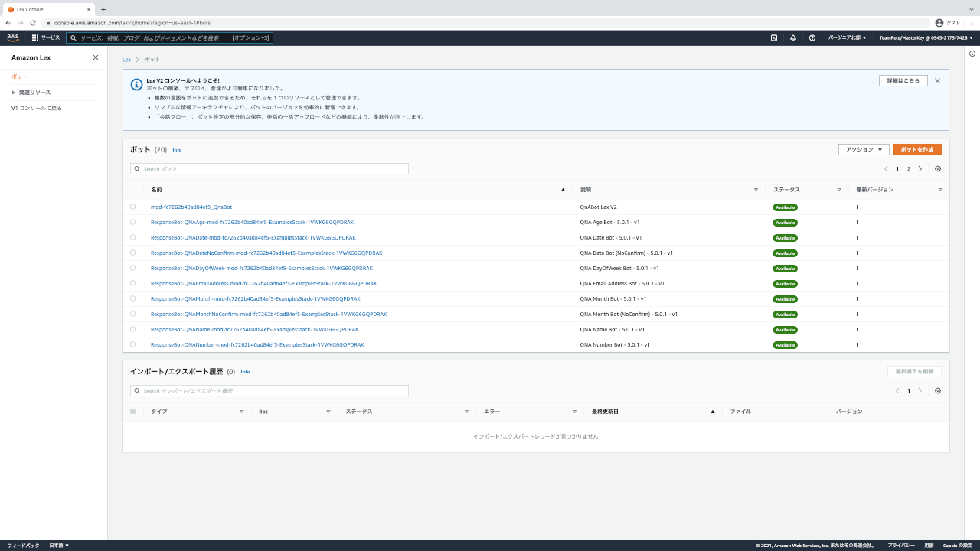Open the TeamRole/MasterKey account menu
980x551 pixels.
pyautogui.click(x=926, y=37)
